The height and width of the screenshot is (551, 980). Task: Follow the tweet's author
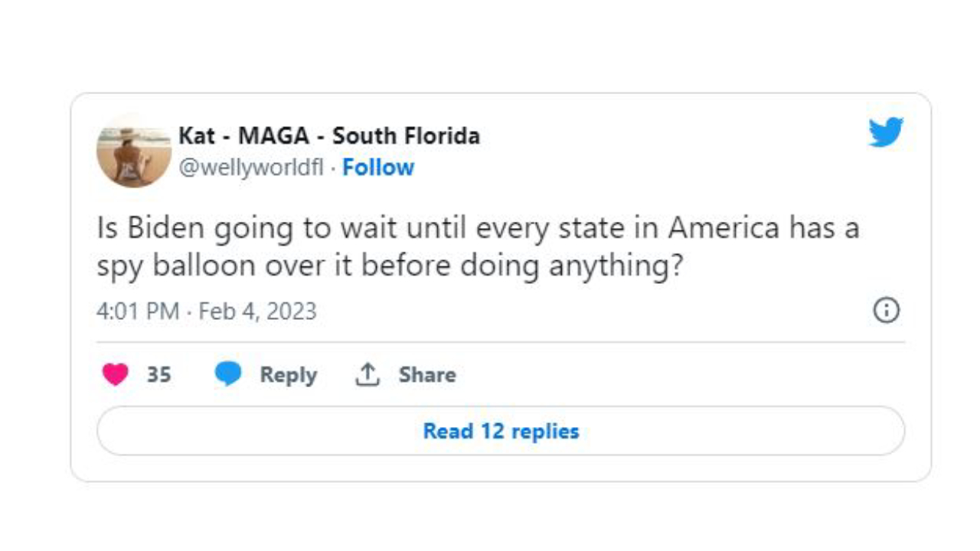(x=378, y=168)
